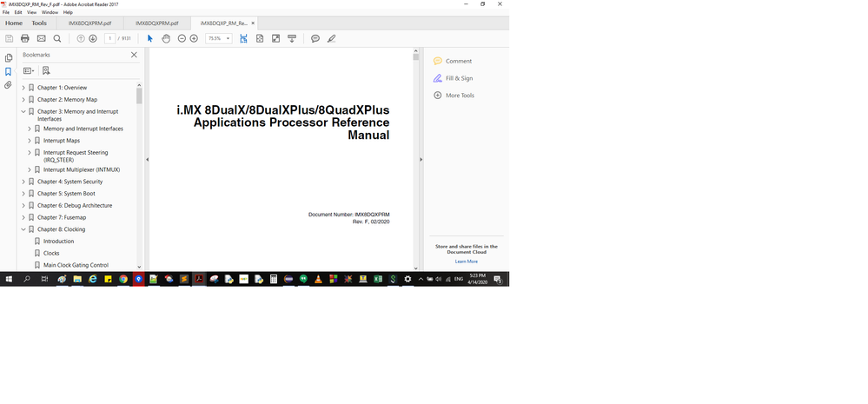The height and width of the screenshot is (404, 868).
Task: Expand Chapter 1: Overview bookmark
Action: tap(23, 88)
